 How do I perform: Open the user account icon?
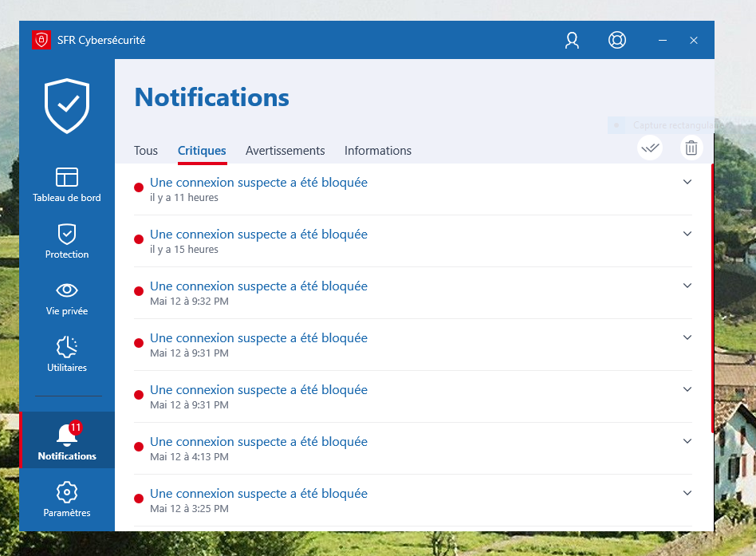tap(572, 40)
